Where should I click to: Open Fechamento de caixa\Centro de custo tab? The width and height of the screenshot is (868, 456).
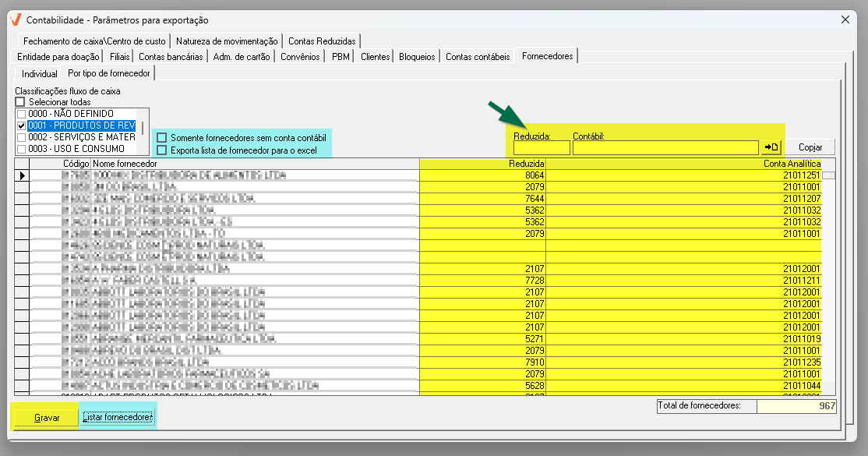tap(94, 41)
